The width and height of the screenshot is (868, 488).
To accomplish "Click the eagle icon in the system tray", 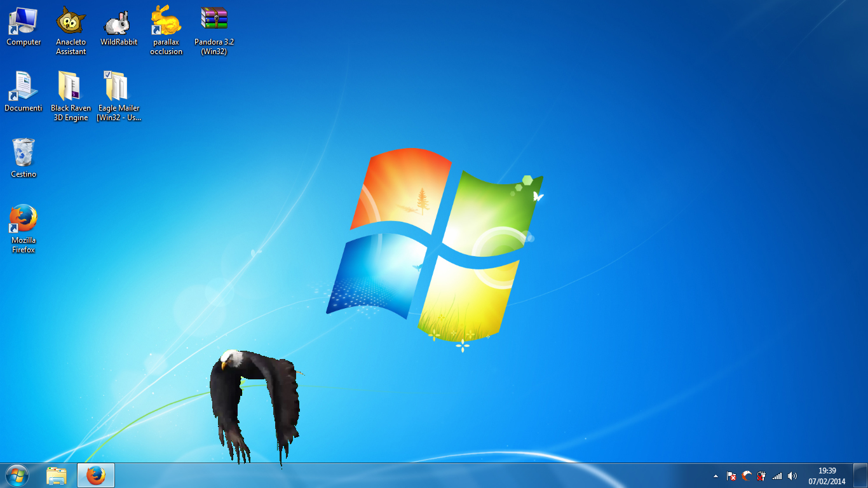I will click(747, 476).
